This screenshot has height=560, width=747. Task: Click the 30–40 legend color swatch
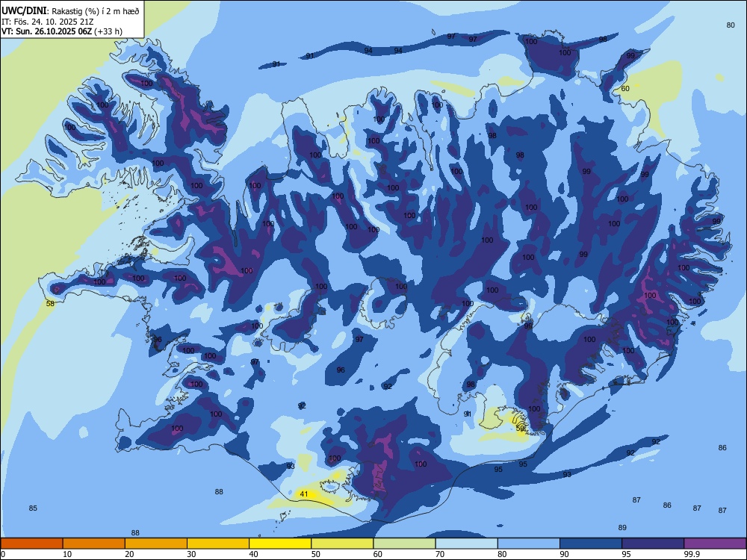218,544
